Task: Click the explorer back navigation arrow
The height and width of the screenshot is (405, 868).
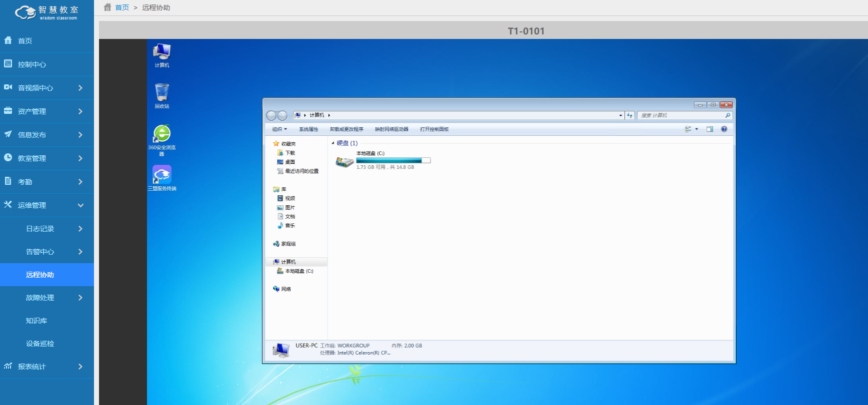Action: click(271, 115)
